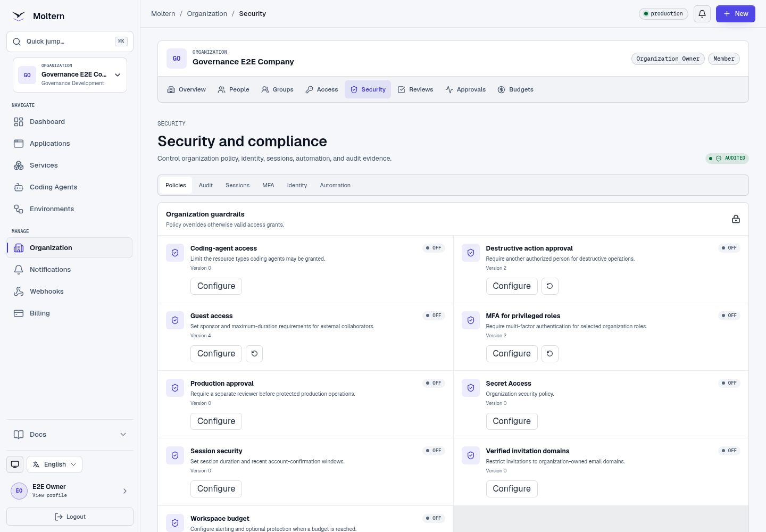This screenshot has width=766, height=532.
Task: Open Dashboard from the sidebar
Action: 70,122
